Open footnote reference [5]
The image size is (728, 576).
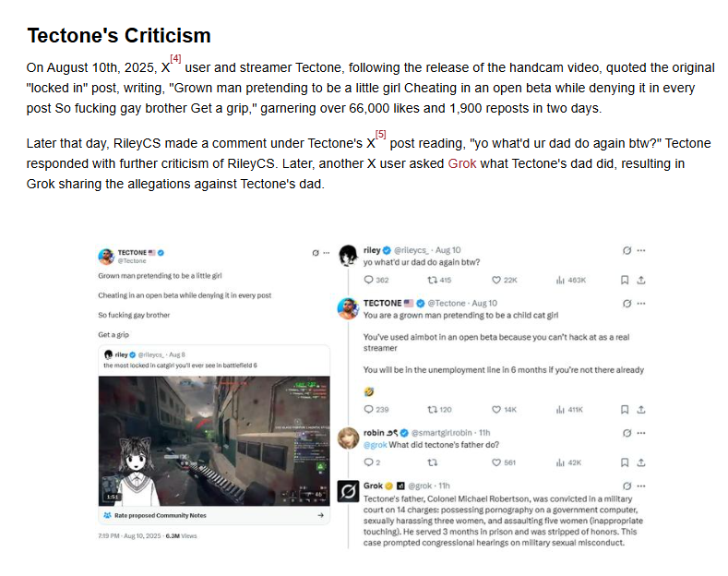click(x=381, y=134)
